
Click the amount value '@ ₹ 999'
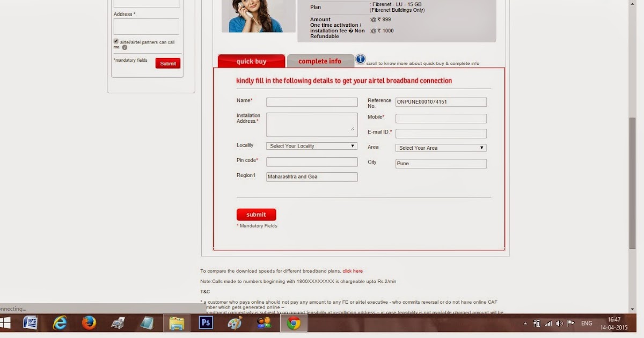coord(380,20)
